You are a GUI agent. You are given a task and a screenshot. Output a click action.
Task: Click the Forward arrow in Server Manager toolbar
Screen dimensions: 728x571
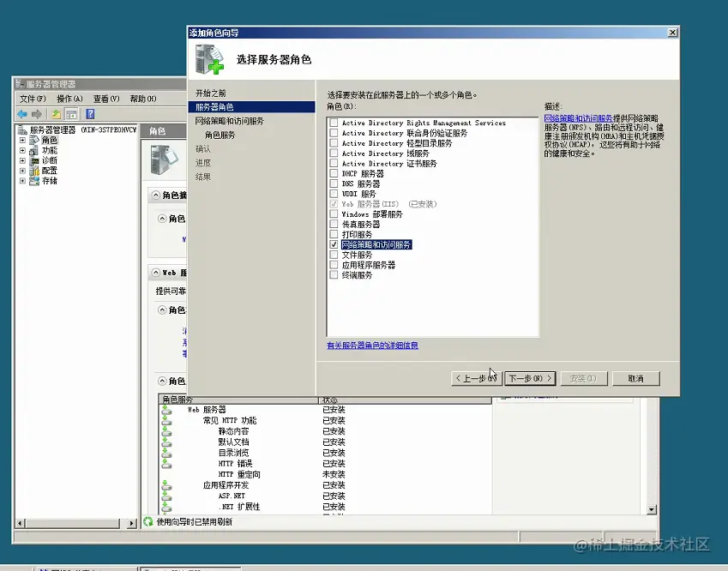(x=37, y=114)
